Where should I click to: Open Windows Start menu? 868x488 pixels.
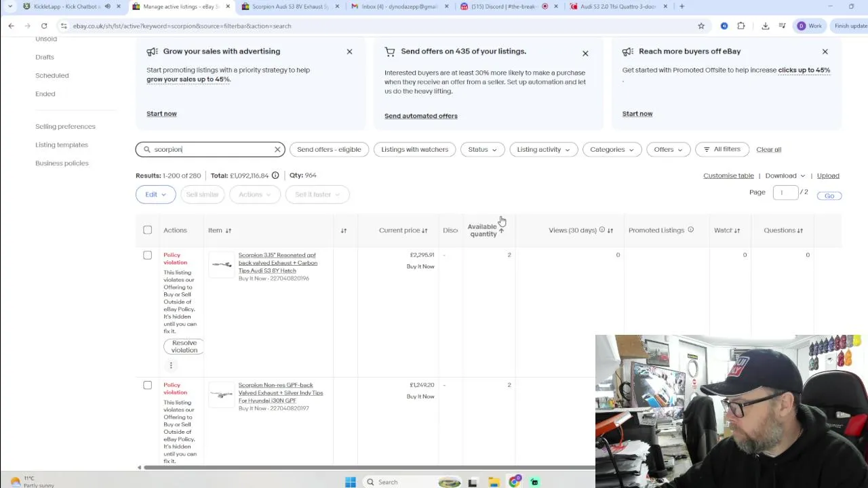350,482
